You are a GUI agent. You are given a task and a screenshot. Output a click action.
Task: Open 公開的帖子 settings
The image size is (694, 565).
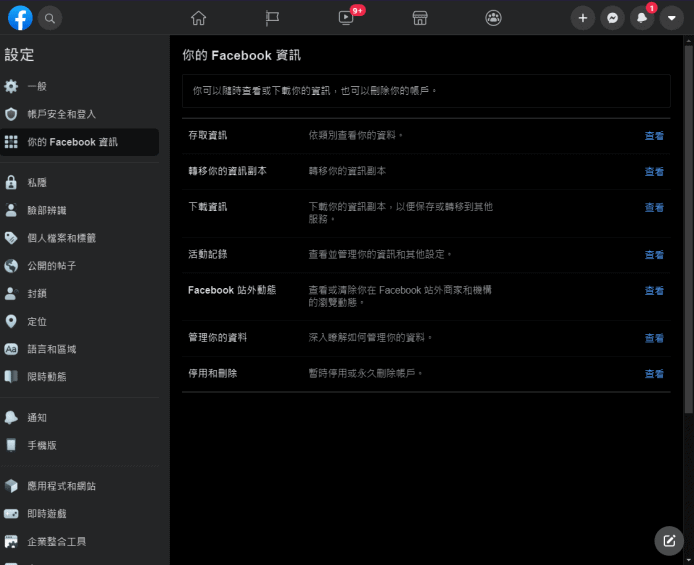(x=80, y=266)
